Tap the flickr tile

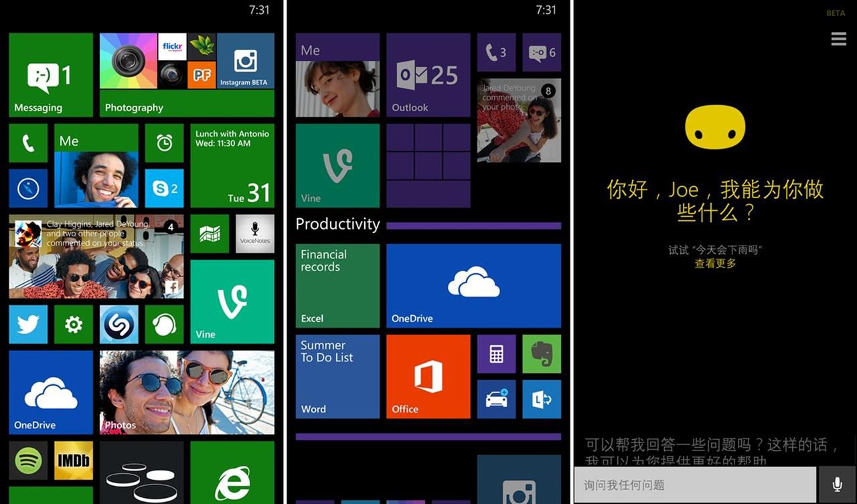tap(173, 47)
